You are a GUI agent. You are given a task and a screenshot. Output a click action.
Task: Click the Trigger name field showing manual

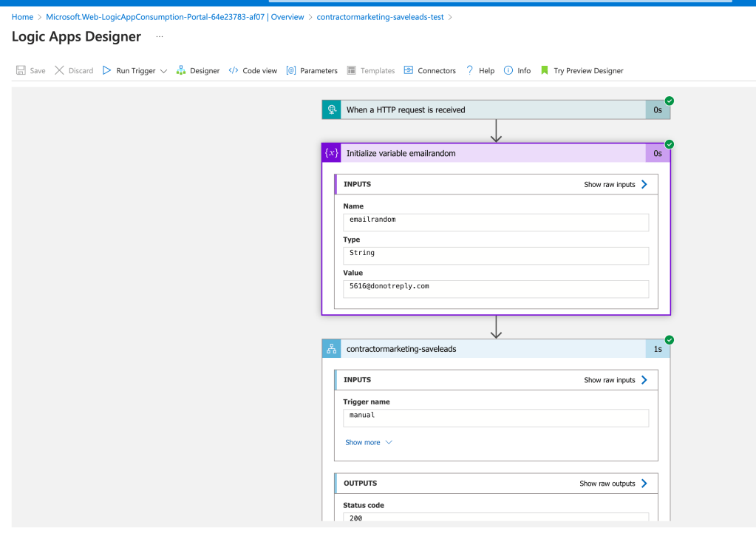tap(496, 418)
